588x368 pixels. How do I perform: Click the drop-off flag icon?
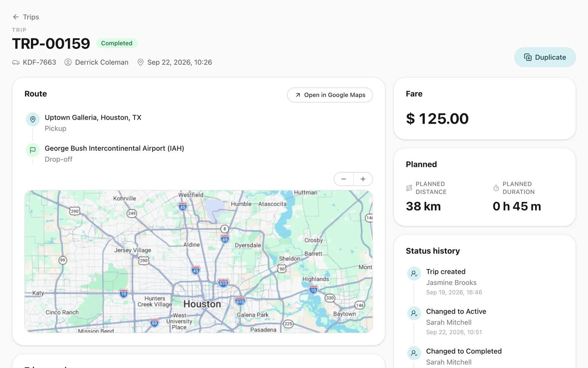pyautogui.click(x=33, y=150)
